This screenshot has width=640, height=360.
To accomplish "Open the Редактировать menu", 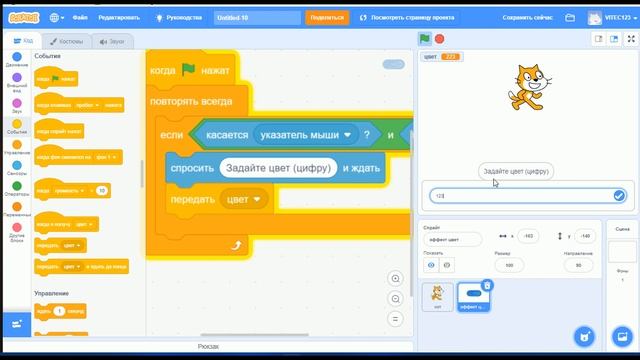I will coord(119,18).
